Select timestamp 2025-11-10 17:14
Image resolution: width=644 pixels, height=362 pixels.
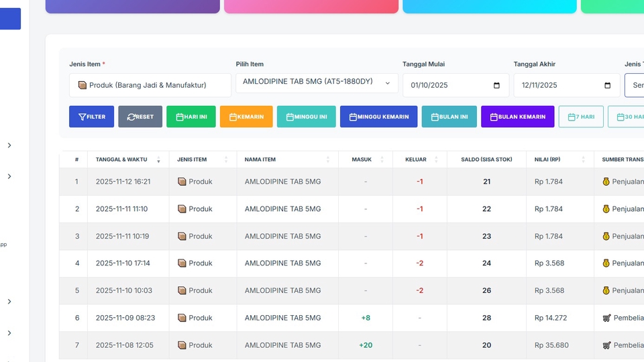click(x=123, y=263)
